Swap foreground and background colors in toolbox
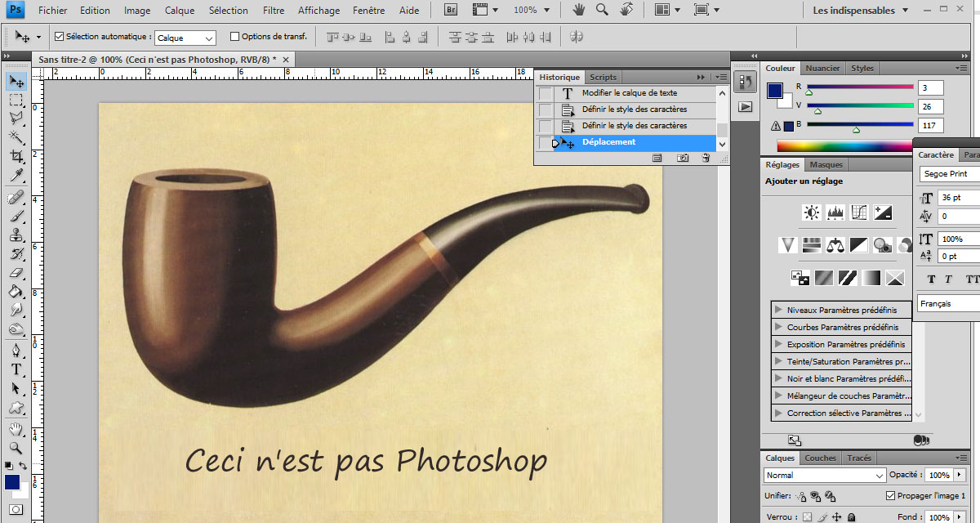The width and height of the screenshot is (980, 523). pos(24,466)
